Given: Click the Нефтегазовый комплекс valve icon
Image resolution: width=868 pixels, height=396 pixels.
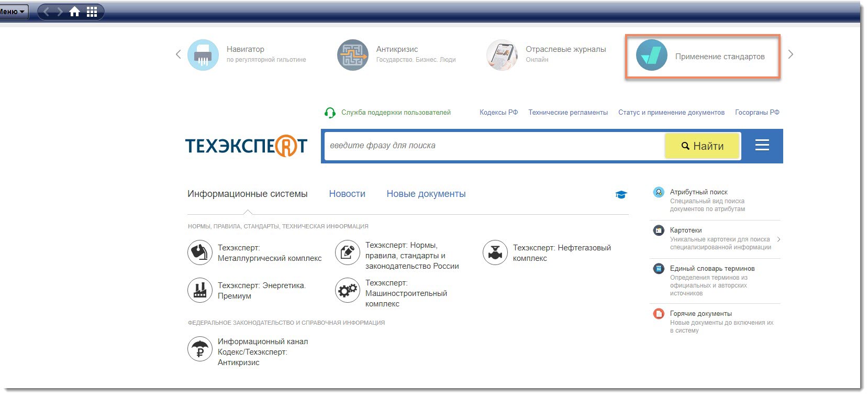Looking at the screenshot, I should tap(495, 252).
